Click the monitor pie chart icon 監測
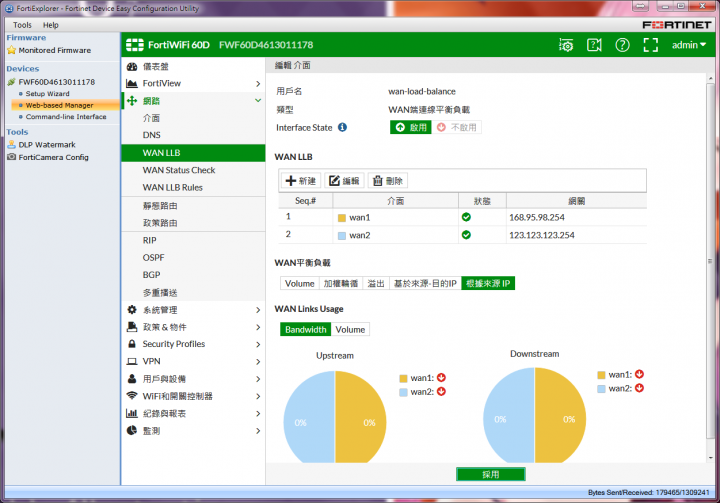This screenshot has height=503, width=720. click(132, 430)
